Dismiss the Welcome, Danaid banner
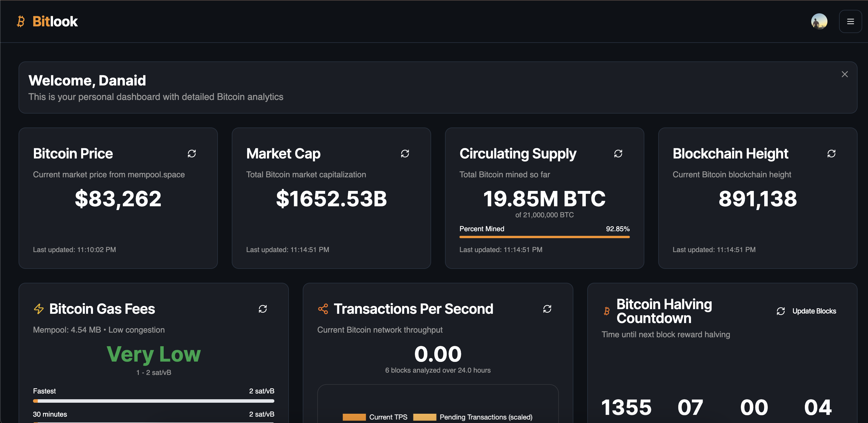 coord(845,74)
